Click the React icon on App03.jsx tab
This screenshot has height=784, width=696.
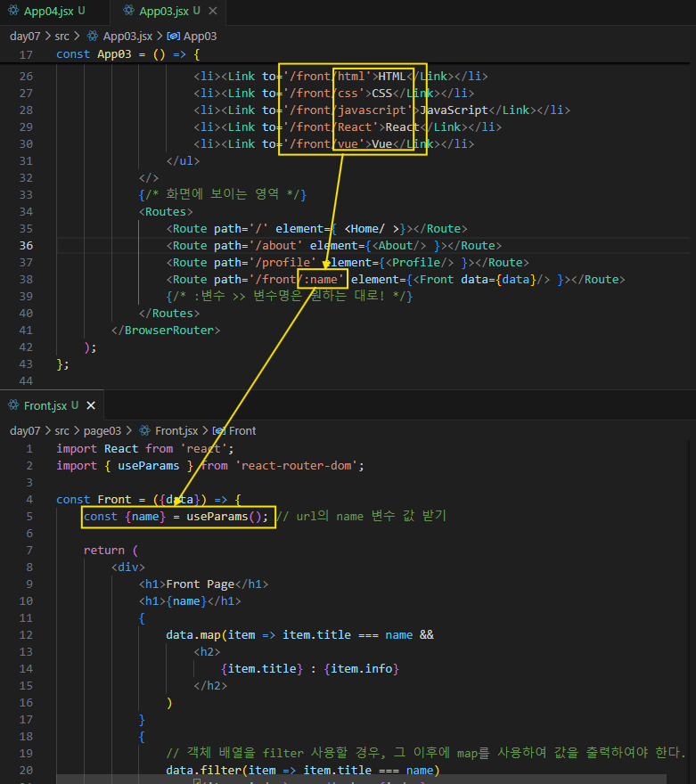tap(129, 11)
